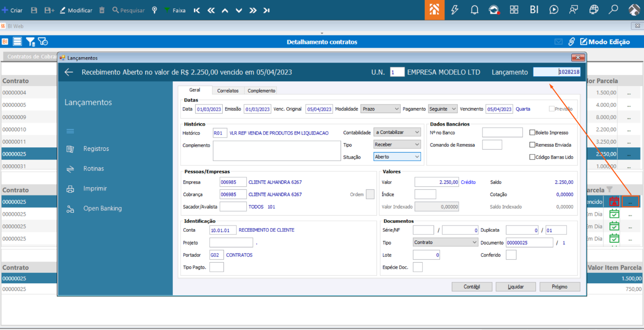Image resolution: width=644 pixels, height=330 pixels.
Task: Open the Contabilidade dropdown
Action: 397,132
